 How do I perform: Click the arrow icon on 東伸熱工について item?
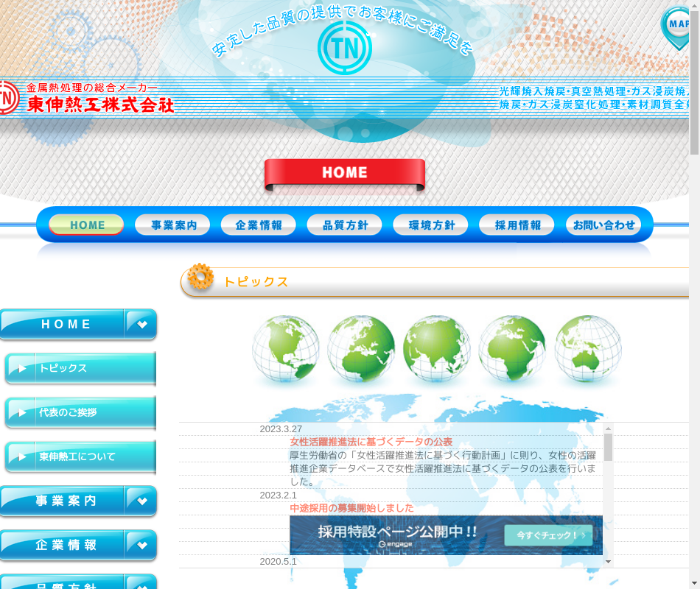(22, 456)
